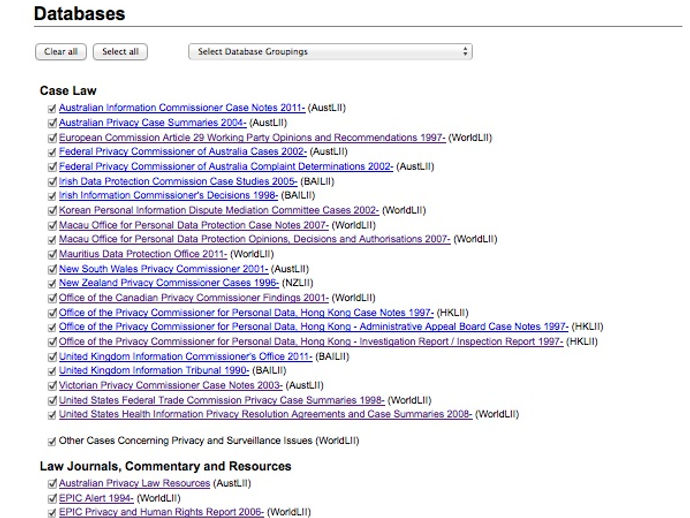Open Federal Privacy Commissioner of Australia Cases 2002 link

click(183, 151)
